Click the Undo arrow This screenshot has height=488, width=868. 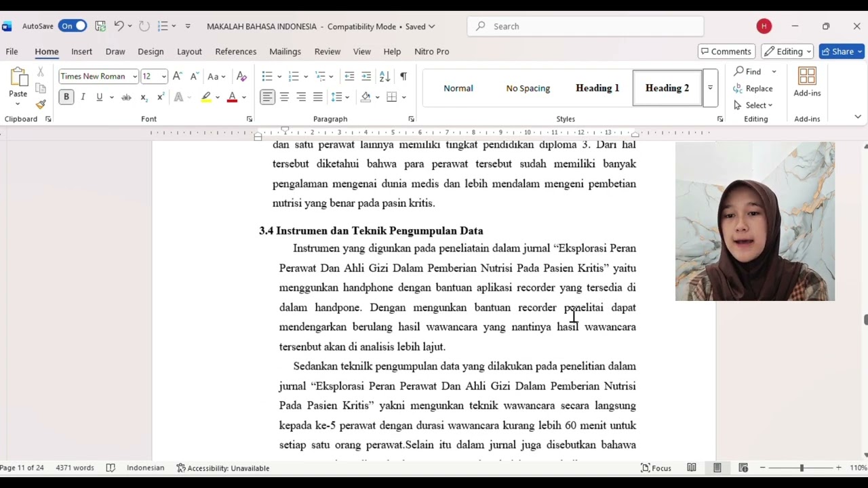coord(119,26)
